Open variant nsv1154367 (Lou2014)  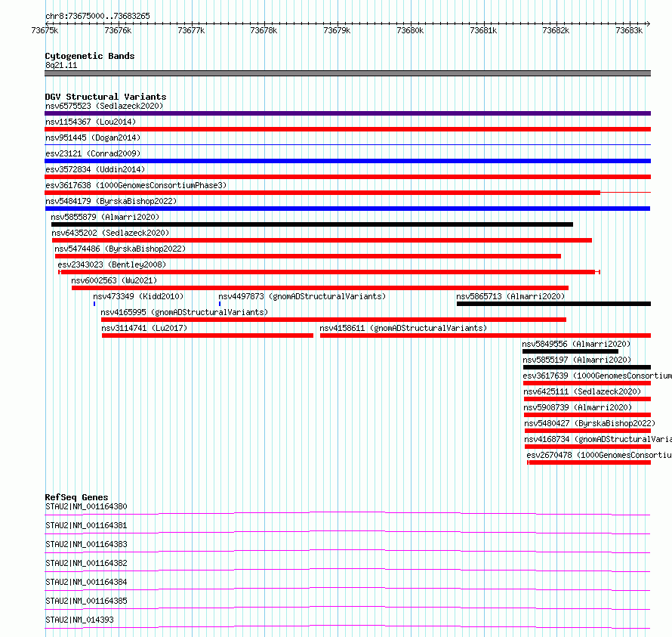[91, 122]
